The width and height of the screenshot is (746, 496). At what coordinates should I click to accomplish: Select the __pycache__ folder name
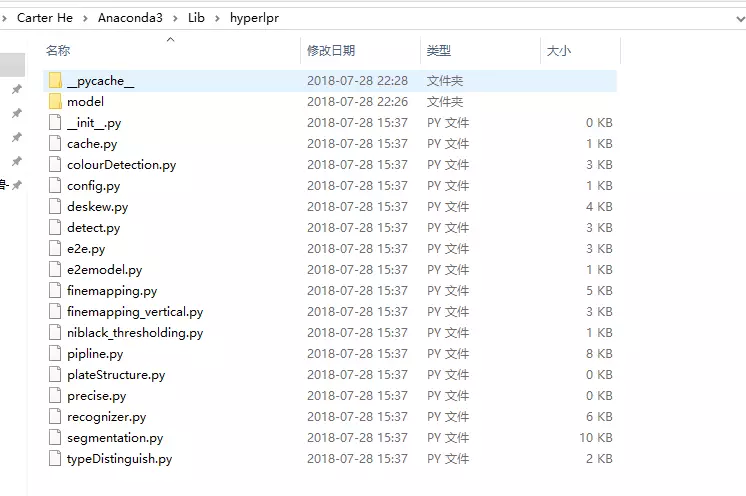(100, 81)
